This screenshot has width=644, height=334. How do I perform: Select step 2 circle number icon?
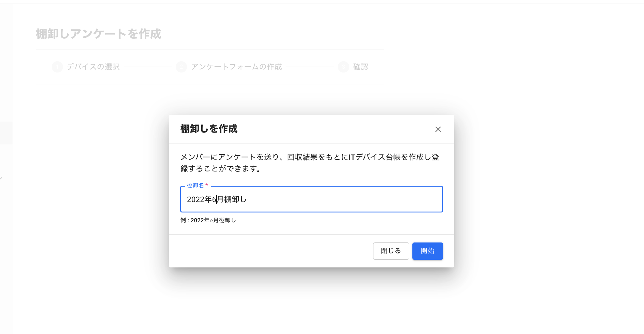[x=181, y=67]
